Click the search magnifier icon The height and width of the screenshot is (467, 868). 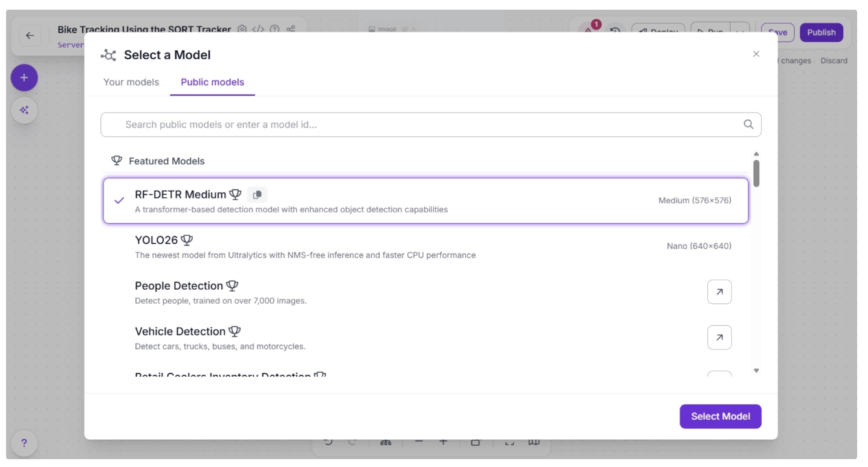pos(748,125)
